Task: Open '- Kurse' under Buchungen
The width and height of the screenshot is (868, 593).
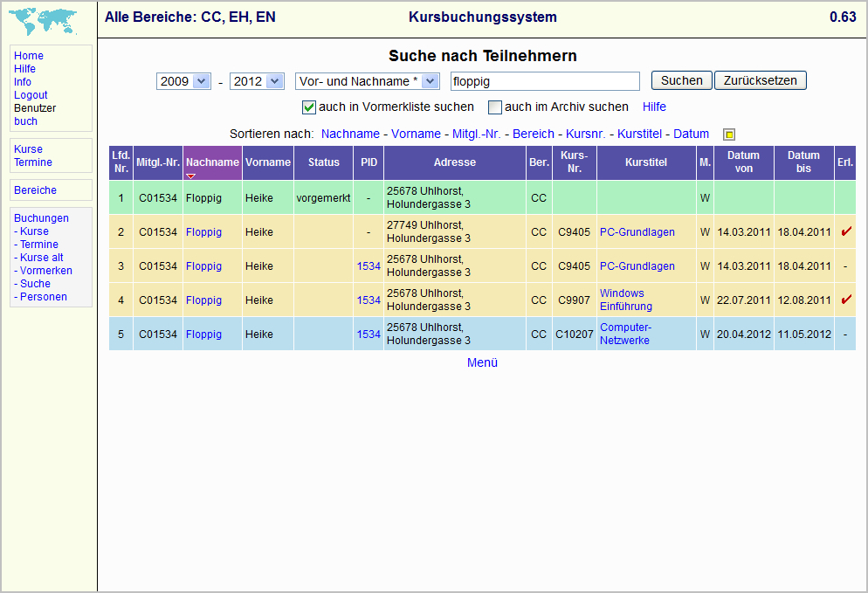Action: click(31, 231)
